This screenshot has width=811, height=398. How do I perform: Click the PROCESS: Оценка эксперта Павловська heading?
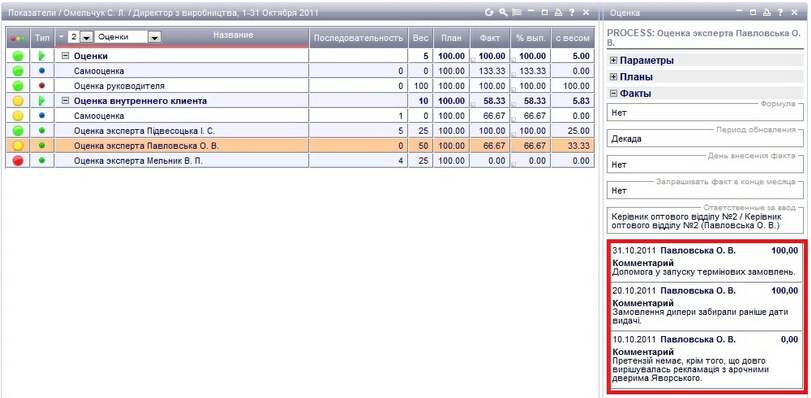click(703, 37)
